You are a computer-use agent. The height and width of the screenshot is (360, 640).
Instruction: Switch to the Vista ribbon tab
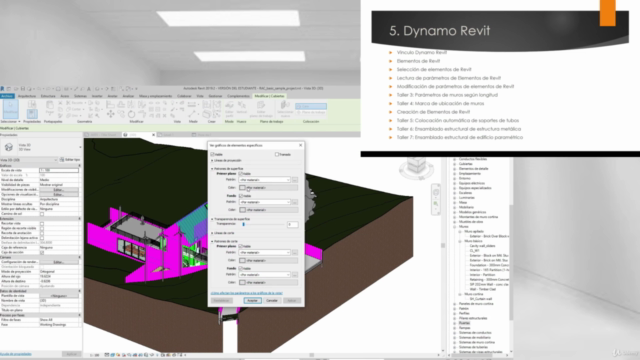(x=200, y=96)
